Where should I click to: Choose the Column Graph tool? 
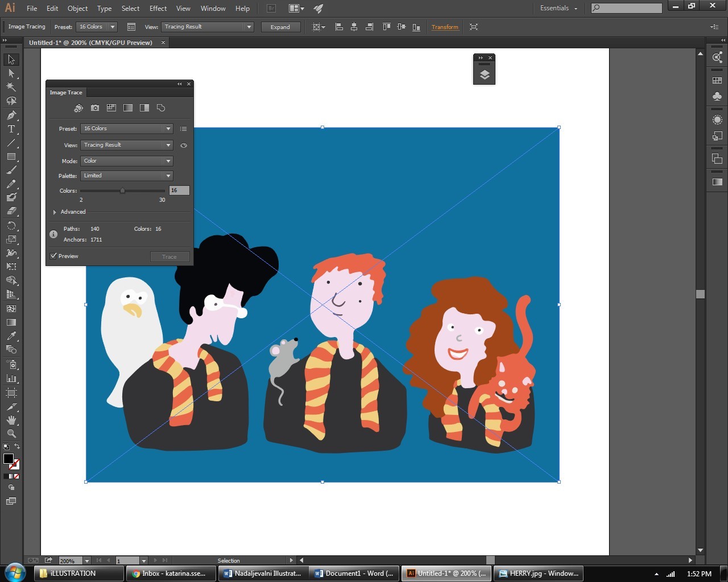(x=11, y=378)
